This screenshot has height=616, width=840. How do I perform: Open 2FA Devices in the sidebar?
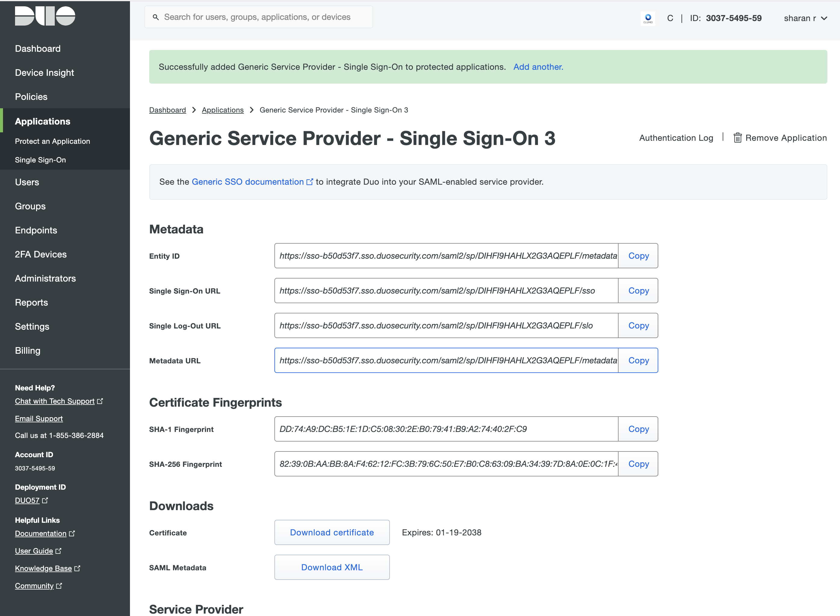41,254
